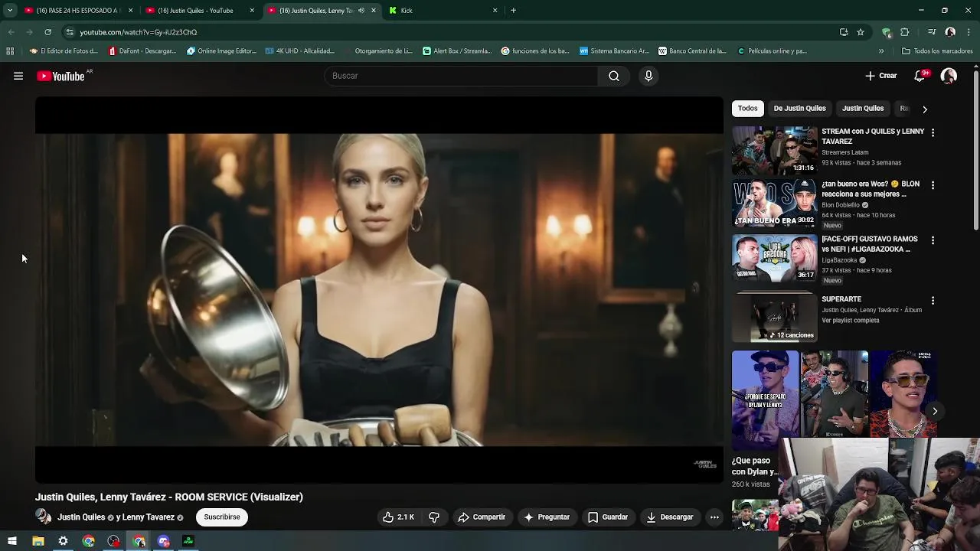Open the Preguntar AI assistant
Image resolution: width=980 pixels, height=551 pixels.
pos(547,517)
